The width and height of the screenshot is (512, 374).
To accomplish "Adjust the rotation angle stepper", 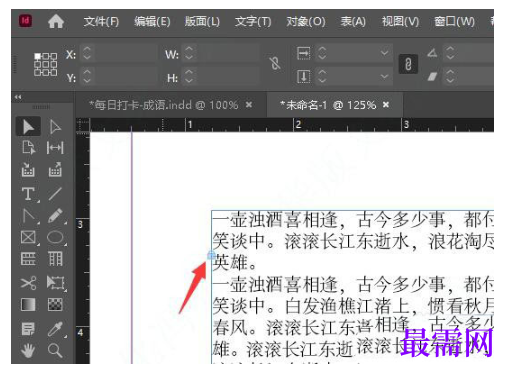I will point(450,53).
